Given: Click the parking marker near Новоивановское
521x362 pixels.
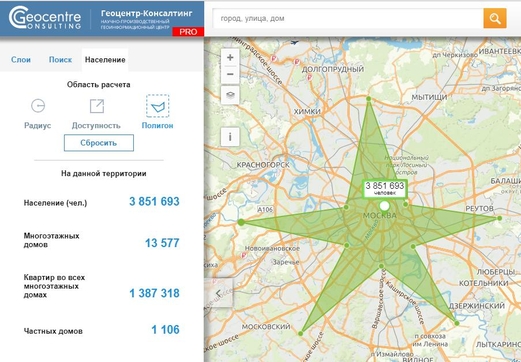Looking at the screenshot, I should point(244,255).
